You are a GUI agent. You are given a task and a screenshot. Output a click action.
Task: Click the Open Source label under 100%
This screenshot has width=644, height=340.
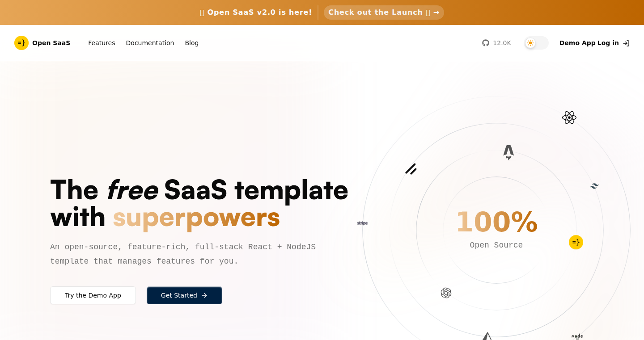(496, 245)
